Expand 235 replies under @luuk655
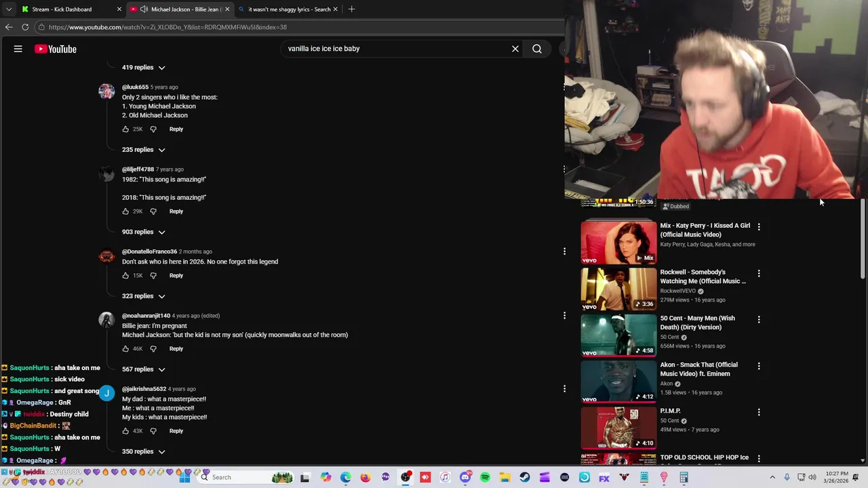The width and height of the screenshot is (868, 488). [x=144, y=150]
